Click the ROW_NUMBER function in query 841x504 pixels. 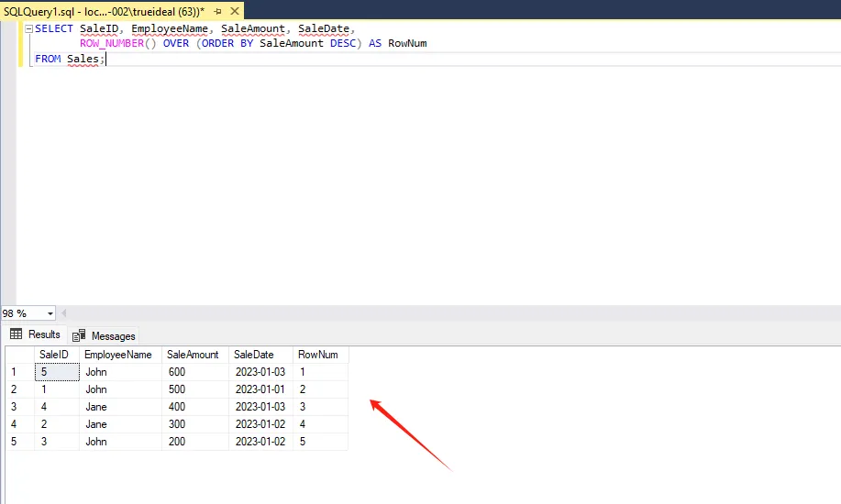coord(112,43)
